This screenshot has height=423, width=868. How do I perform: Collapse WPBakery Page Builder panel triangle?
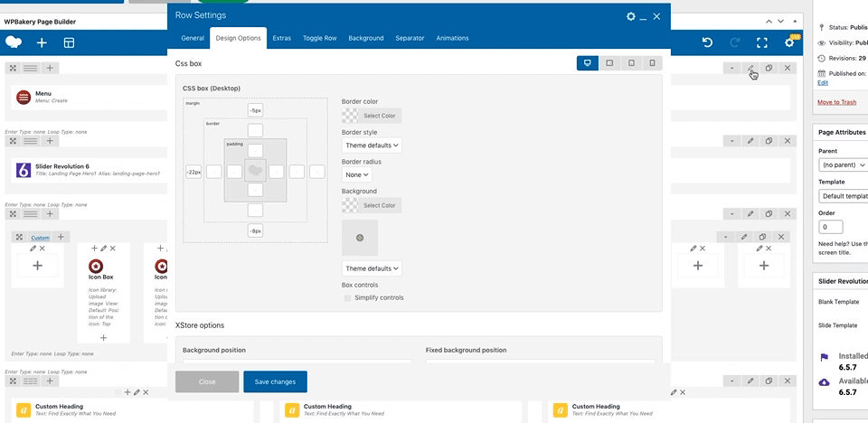click(x=795, y=21)
